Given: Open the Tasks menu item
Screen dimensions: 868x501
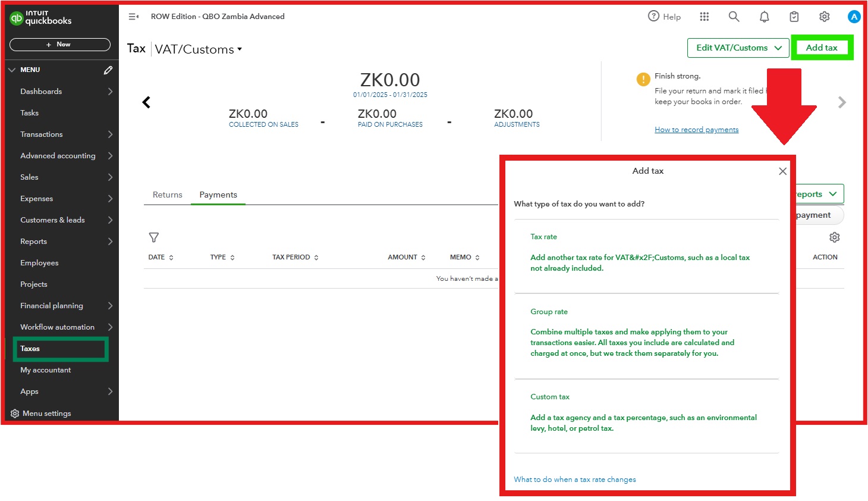Looking at the screenshot, I should tap(30, 113).
